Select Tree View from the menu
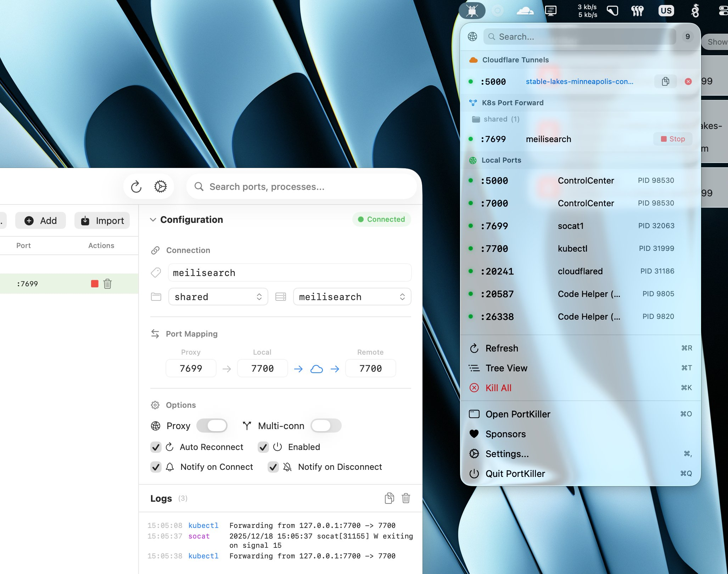 pos(506,368)
